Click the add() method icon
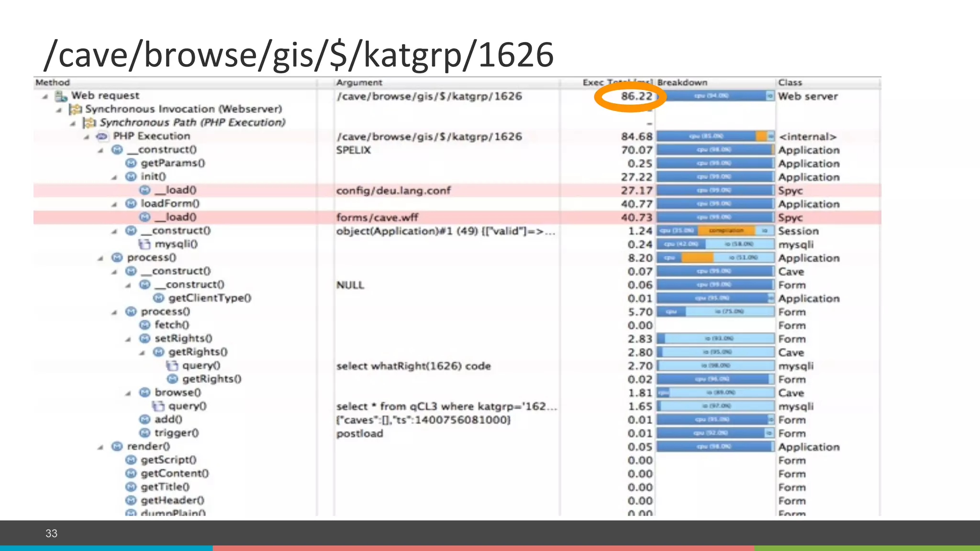This screenshot has height=551, width=980. click(145, 419)
